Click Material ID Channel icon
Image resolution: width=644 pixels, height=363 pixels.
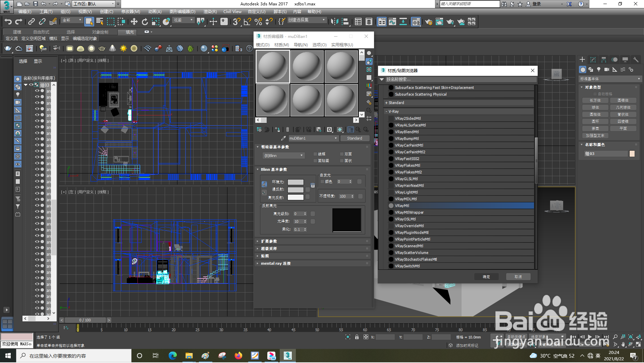click(329, 129)
